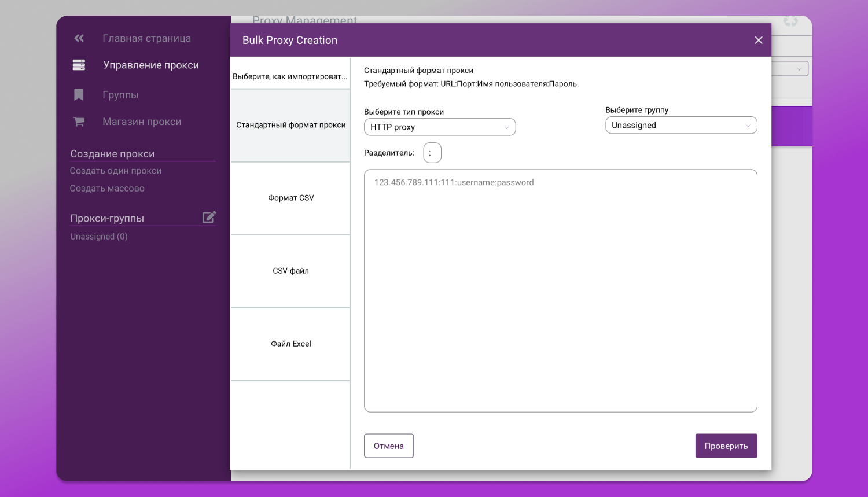Switch to Файл Excel tab
Image resolution: width=868 pixels, height=497 pixels.
point(290,344)
